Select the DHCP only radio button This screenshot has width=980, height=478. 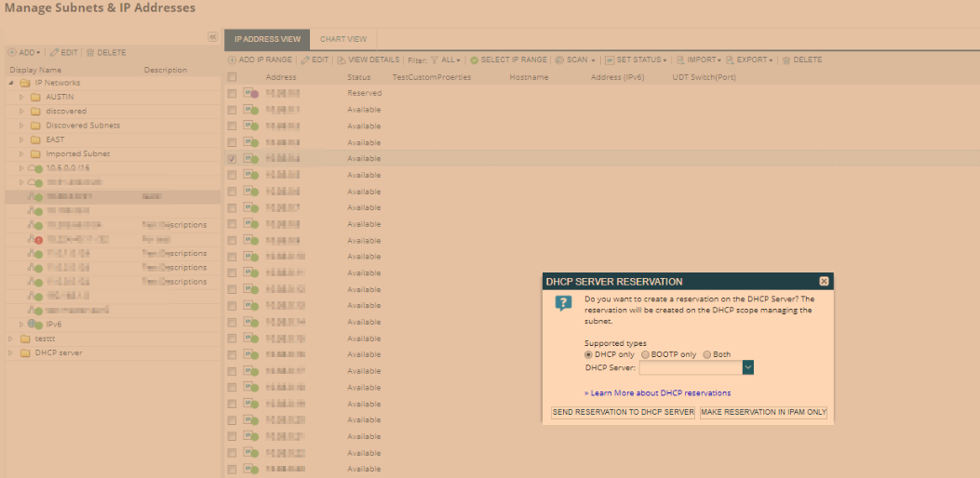pyautogui.click(x=588, y=354)
